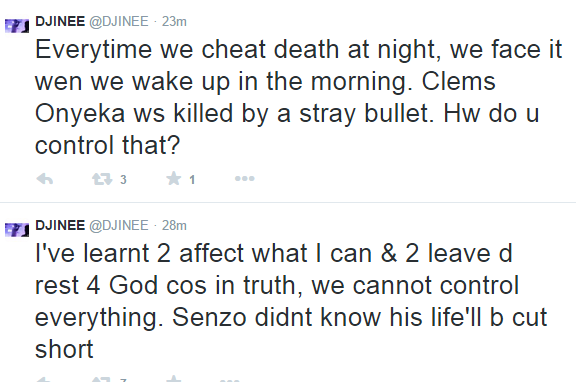Reply to the 23m tweet about Clems Onyeka
This screenshot has height=382, width=576.
tap(45, 179)
